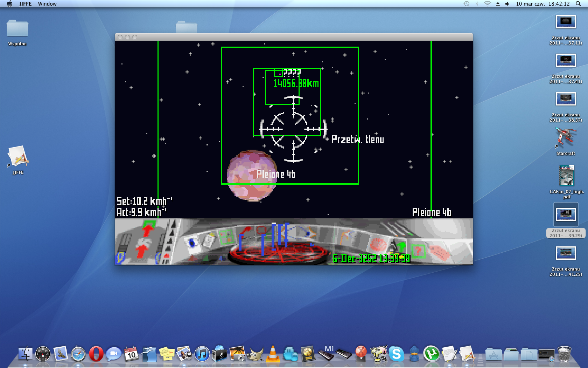
Task: Click the Time Machine menu bar icon
Action: click(x=467, y=4)
